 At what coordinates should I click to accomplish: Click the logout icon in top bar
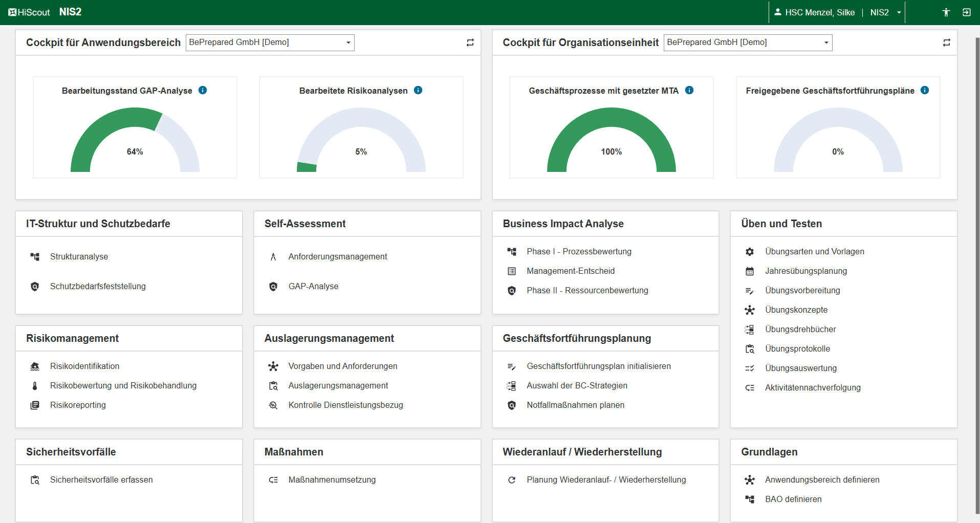click(x=966, y=12)
